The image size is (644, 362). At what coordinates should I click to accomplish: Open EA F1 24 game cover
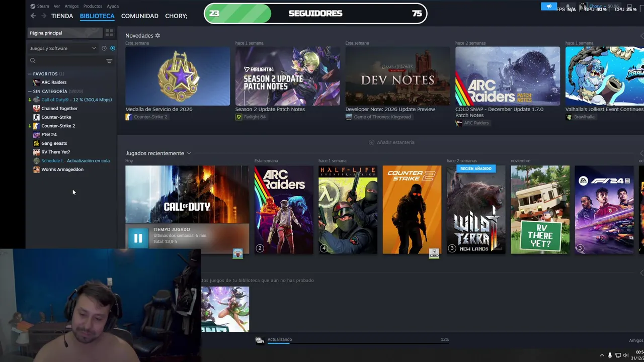click(x=604, y=210)
